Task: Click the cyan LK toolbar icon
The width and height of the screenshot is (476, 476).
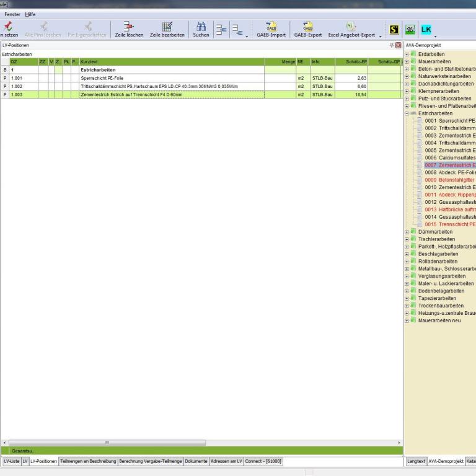Action: pos(426,30)
